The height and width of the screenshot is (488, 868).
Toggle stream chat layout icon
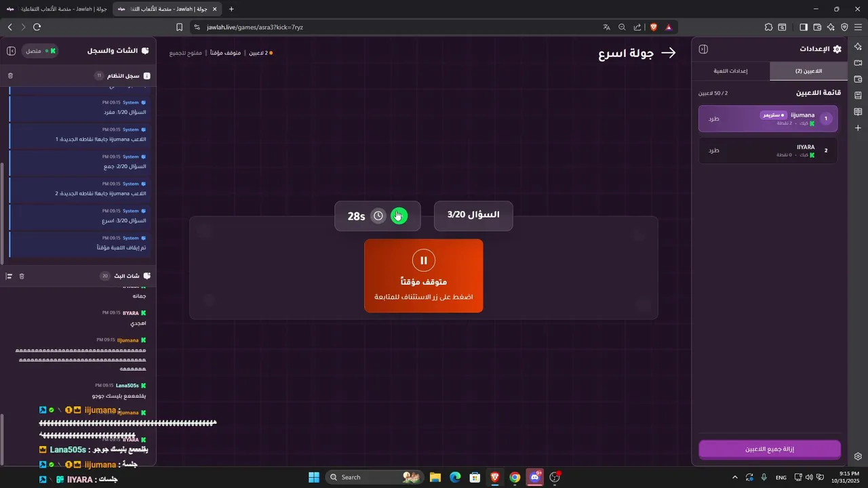[9, 276]
